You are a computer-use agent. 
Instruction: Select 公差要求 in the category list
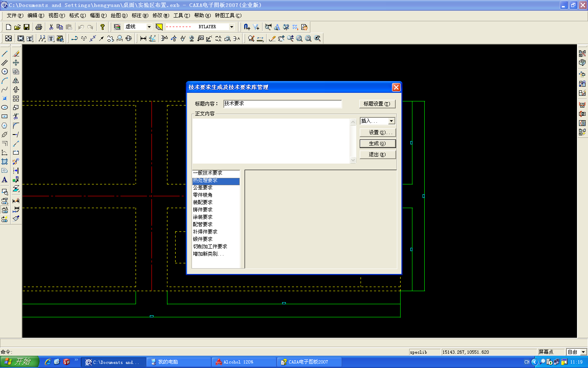[203, 188]
